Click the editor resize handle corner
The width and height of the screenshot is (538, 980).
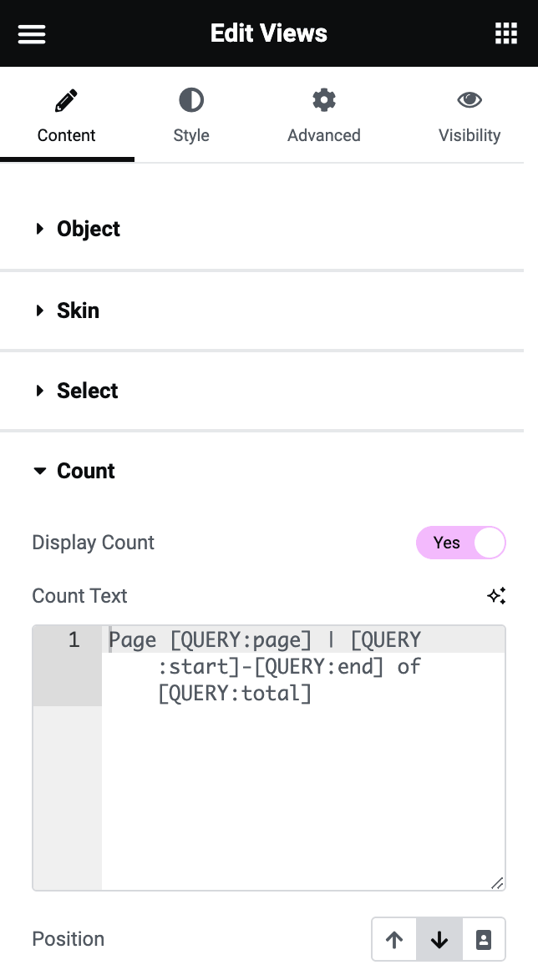pyautogui.click(x=497, y=882)
